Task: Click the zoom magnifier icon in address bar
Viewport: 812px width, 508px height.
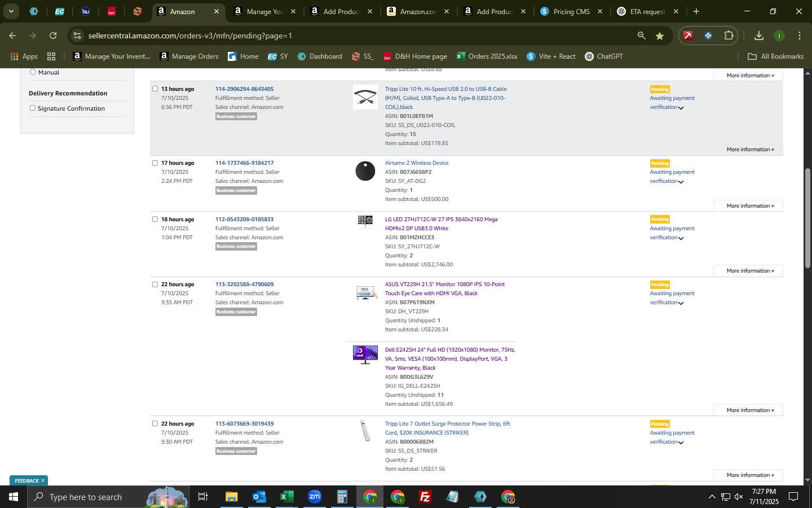Action: (x=641, y=36)
